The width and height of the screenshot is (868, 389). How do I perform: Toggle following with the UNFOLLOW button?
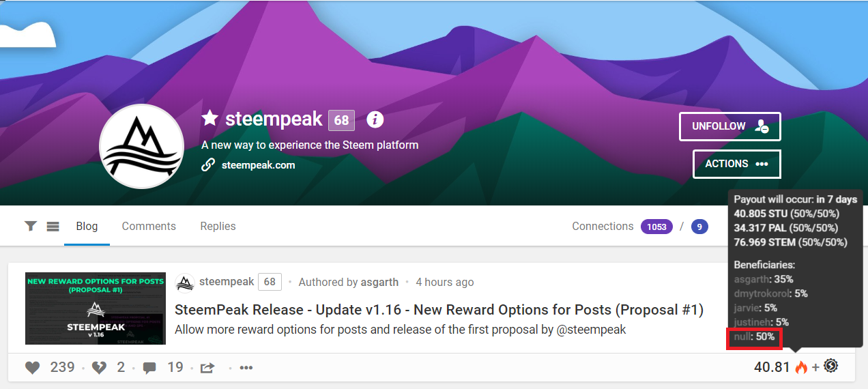[x=730, y=127]
